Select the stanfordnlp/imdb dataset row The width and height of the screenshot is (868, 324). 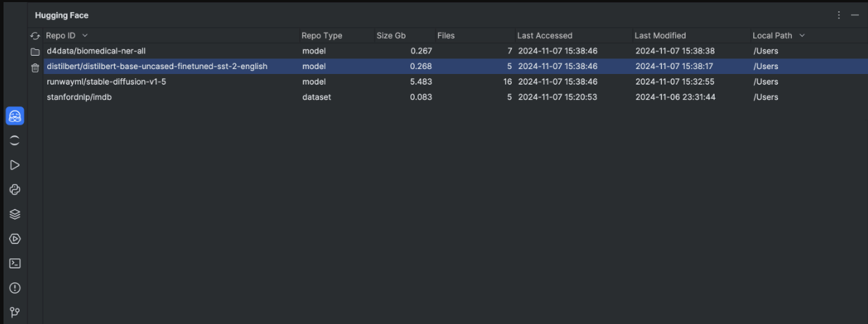[79, 97]
